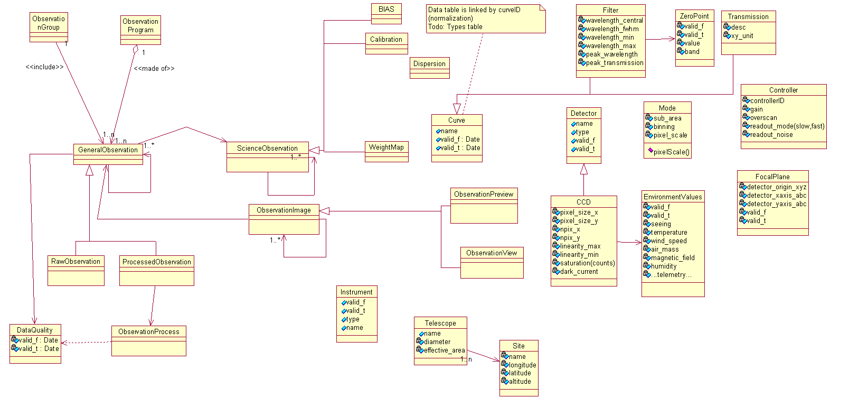868x416 pixels.
Task: Click the icon next to band in ZeroPoint
Action: tap(681, 51)
